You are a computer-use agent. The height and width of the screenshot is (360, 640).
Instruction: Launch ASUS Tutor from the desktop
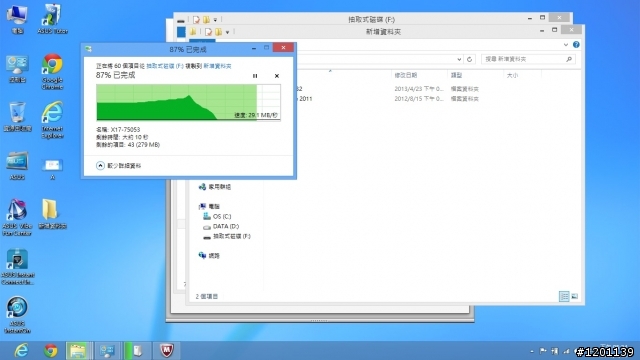[x=52, y=19]
